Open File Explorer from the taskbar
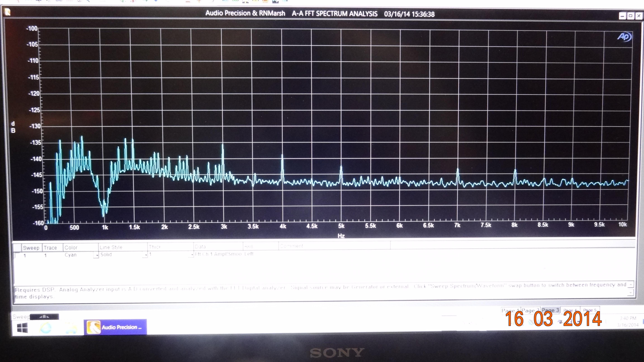The width and height of the screenshot is (644, 362). [x=71, y=328]
